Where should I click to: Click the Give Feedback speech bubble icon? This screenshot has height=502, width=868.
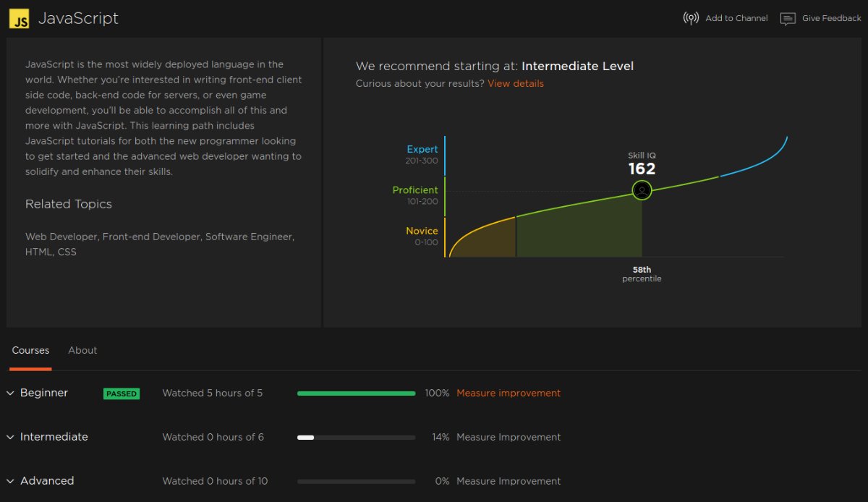788,19
